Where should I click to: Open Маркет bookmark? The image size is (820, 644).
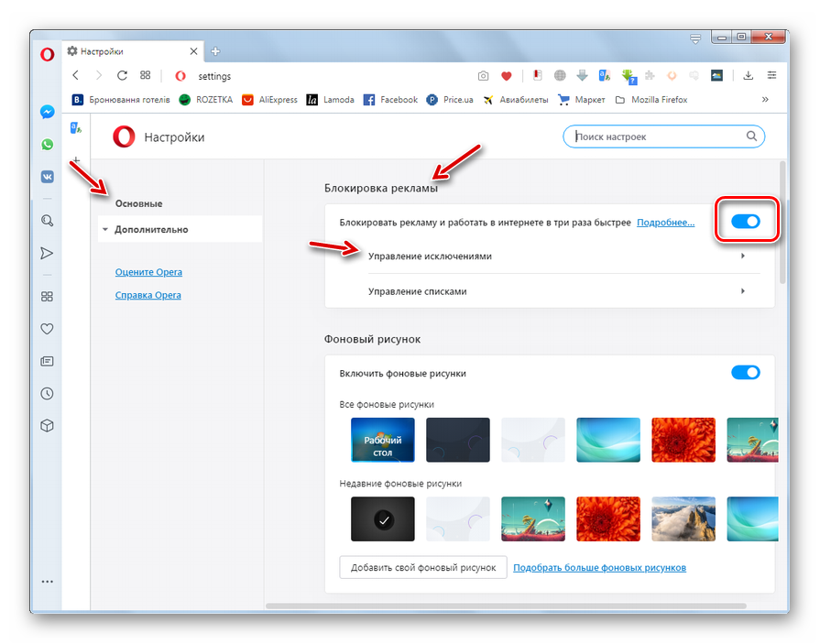(x=582, y=99)
